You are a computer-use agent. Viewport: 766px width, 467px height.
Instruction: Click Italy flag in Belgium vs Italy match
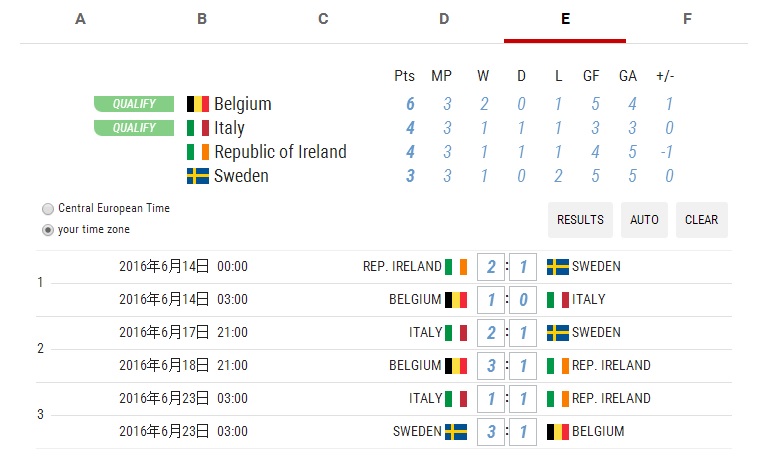click(558, 299)
